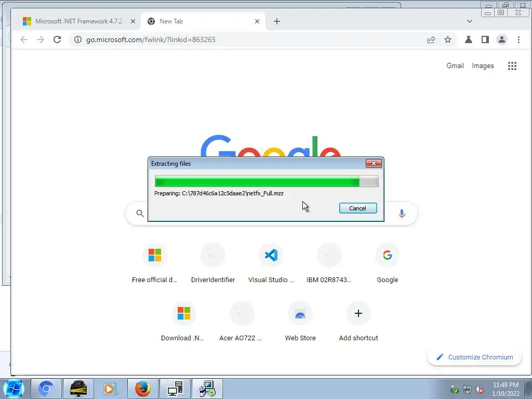The height and width of the screenshot is (399, 532).
Task: Switch to Microsoft .NET Framework 4.7.2 tab
Action: [x=79, y=21]
